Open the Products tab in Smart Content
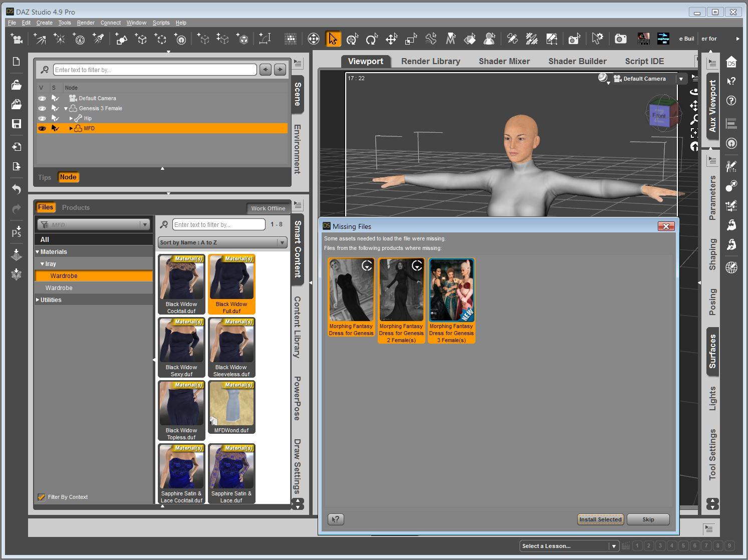 [x=76, y=207]
